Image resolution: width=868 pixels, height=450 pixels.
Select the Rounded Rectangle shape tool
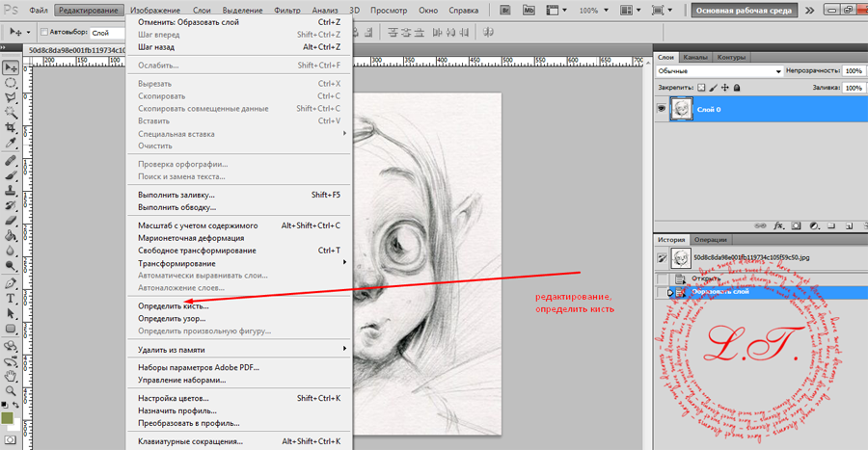pos(11,329)
